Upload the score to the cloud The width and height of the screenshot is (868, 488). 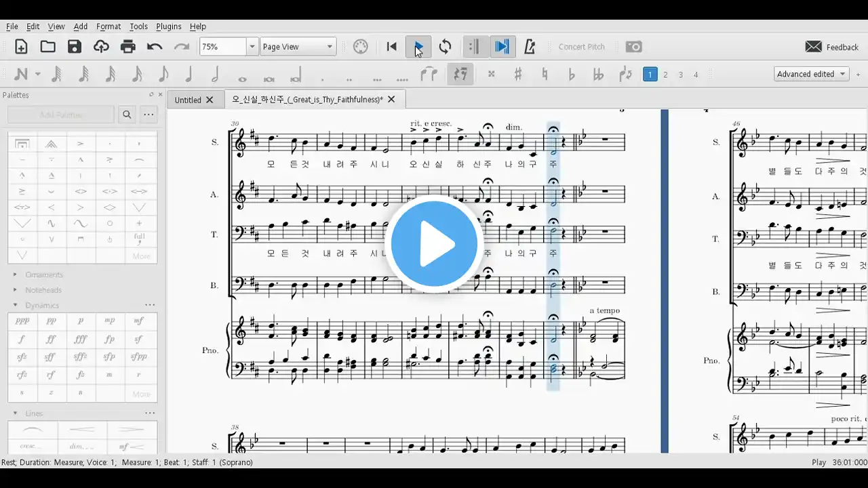click(x=101, y=47)
